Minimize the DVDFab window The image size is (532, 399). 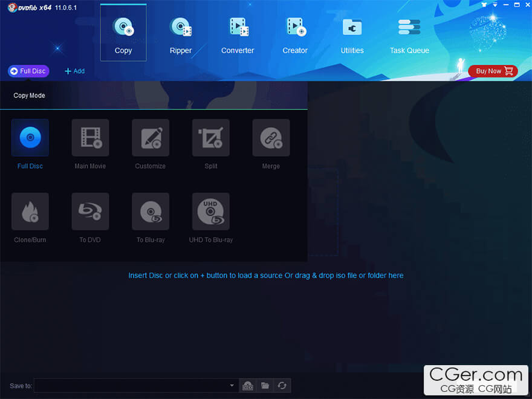click(506, 5)
